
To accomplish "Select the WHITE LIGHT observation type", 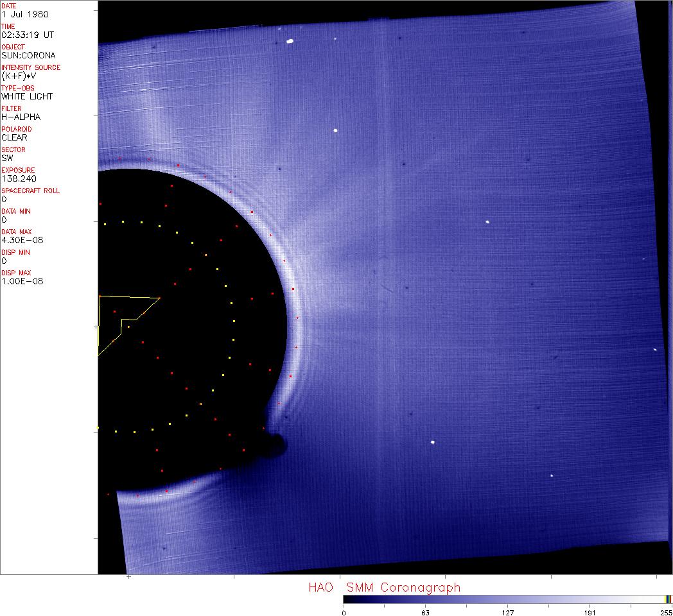I will pyautogui.click(x=27, y=96).
